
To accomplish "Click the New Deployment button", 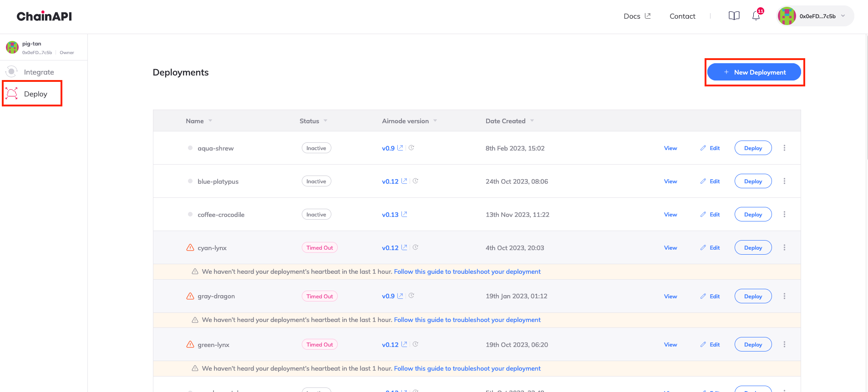I will coord(754,72).
